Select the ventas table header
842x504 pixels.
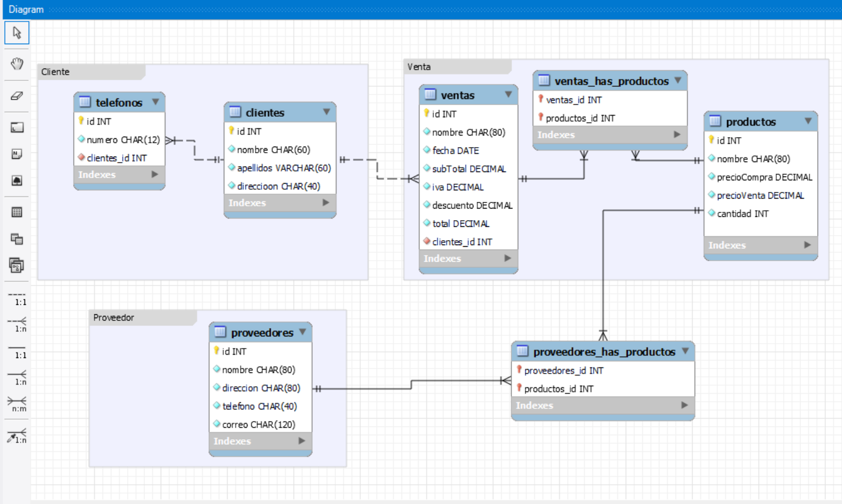(x=457, y=95)
